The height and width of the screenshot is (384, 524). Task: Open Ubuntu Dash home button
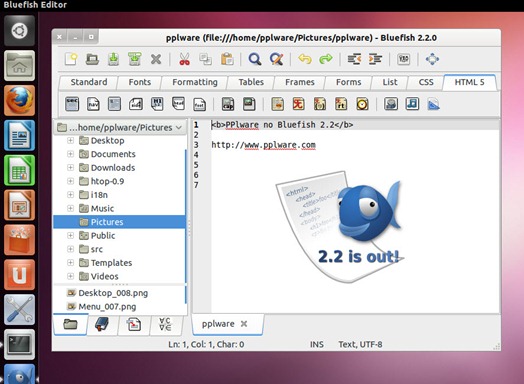click(x=19, y=31)
